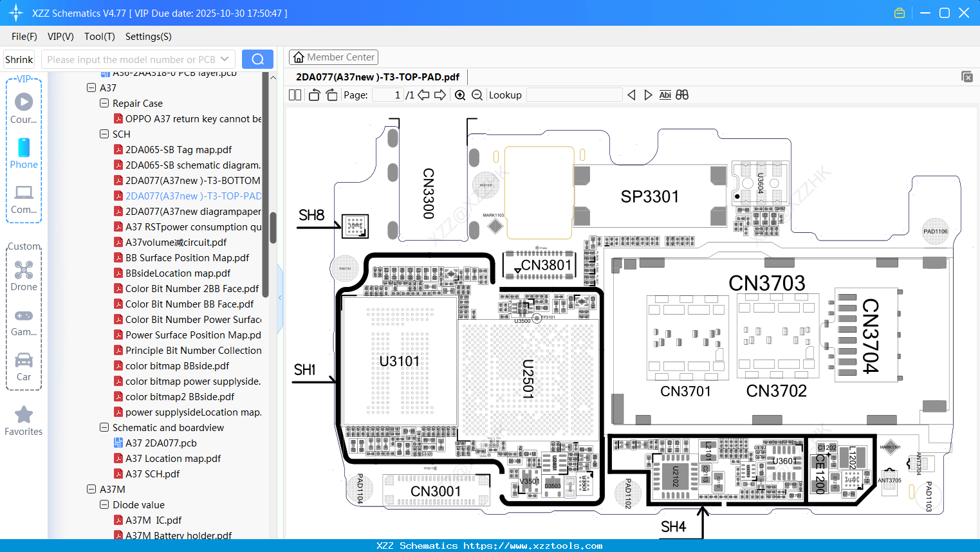Open the Courses sidebar icon
The image size is (980, 552).
point(24,108)
